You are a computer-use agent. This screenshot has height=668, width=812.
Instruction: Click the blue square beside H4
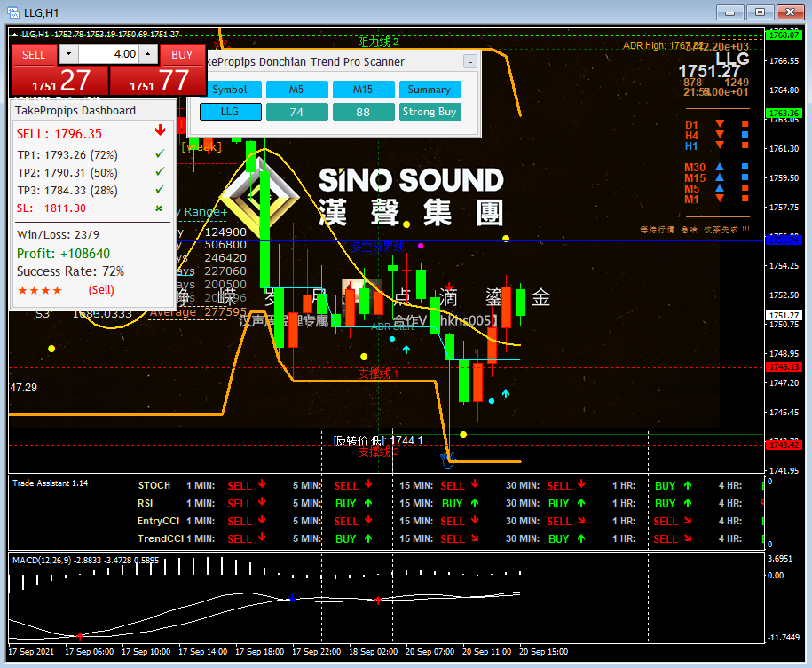coord(745,134)
